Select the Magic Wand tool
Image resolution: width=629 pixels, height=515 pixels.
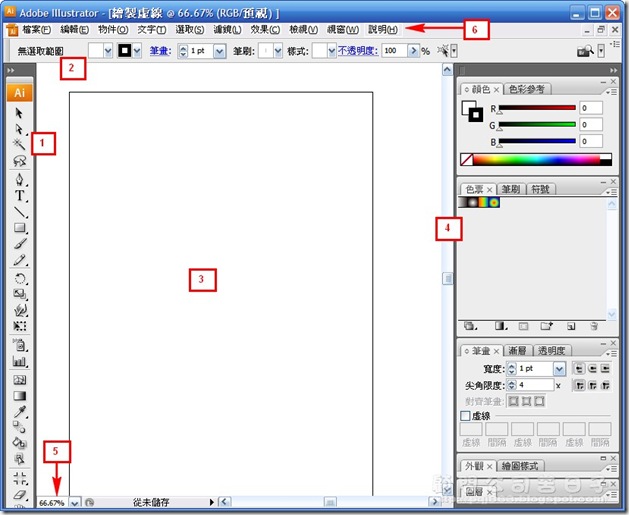19,144
